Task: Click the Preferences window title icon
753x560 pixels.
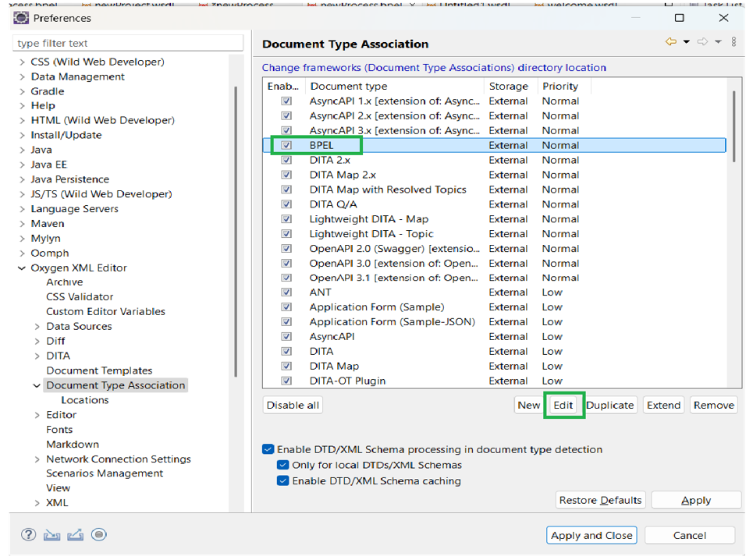Action: coord(21,18)
